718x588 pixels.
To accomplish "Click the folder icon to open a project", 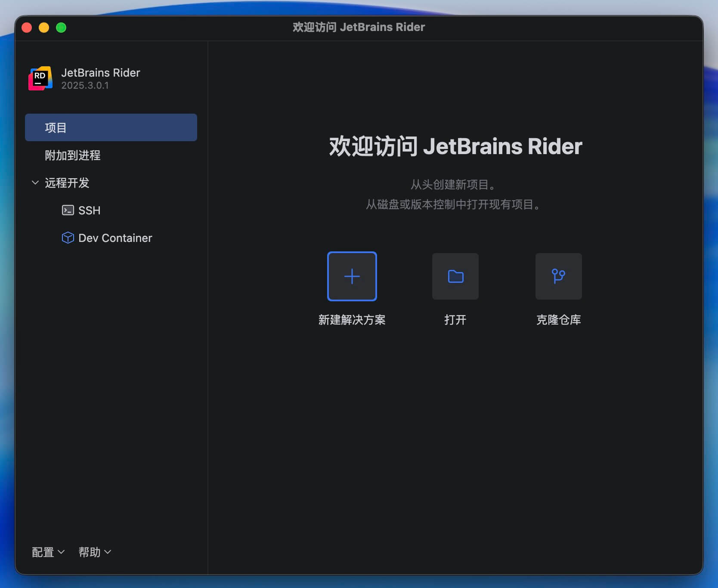I will tap(455, 276).
